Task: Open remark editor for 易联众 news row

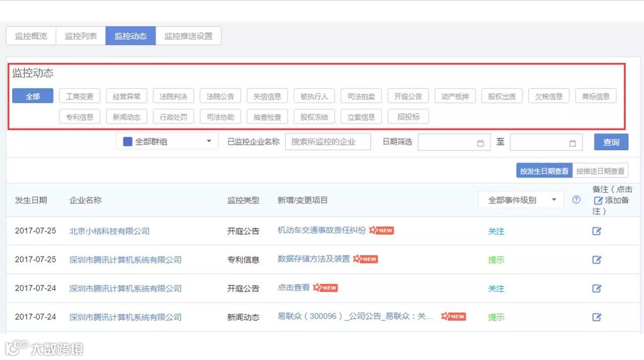Action: pyautogui.click(x=597, y=317)
